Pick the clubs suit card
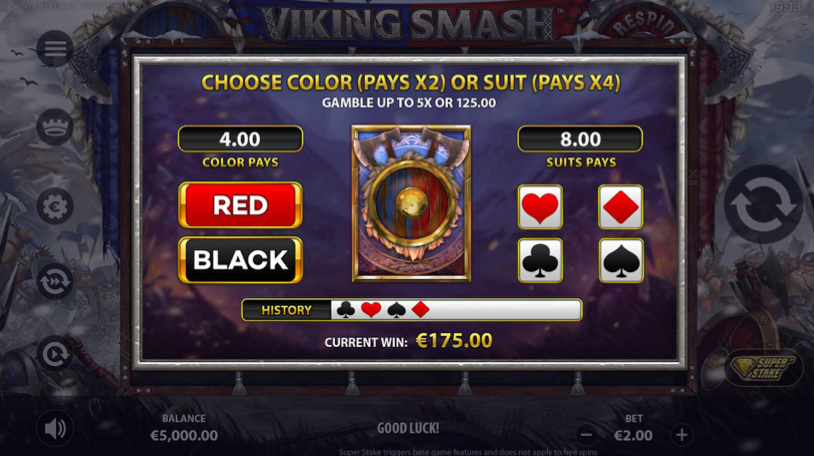 [540, 261]
